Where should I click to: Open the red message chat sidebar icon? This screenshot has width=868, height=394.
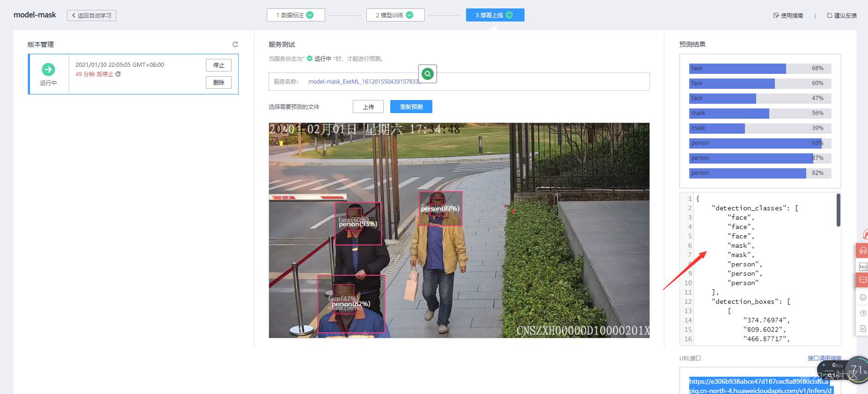tap(863, 280)
